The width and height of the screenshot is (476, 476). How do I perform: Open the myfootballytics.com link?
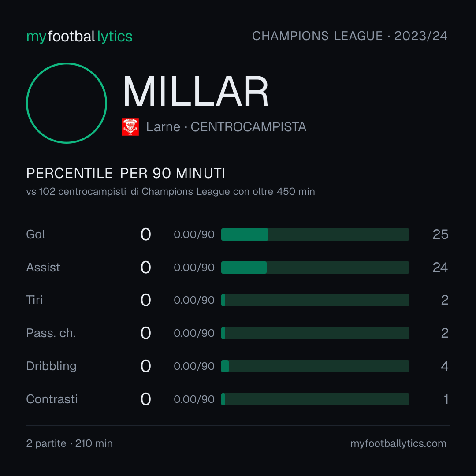(x=398, y=443)
